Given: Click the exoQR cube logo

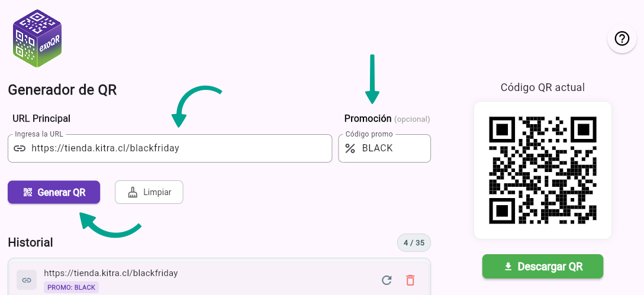Looking at the screenshot, I should click(x=37, y=38).
